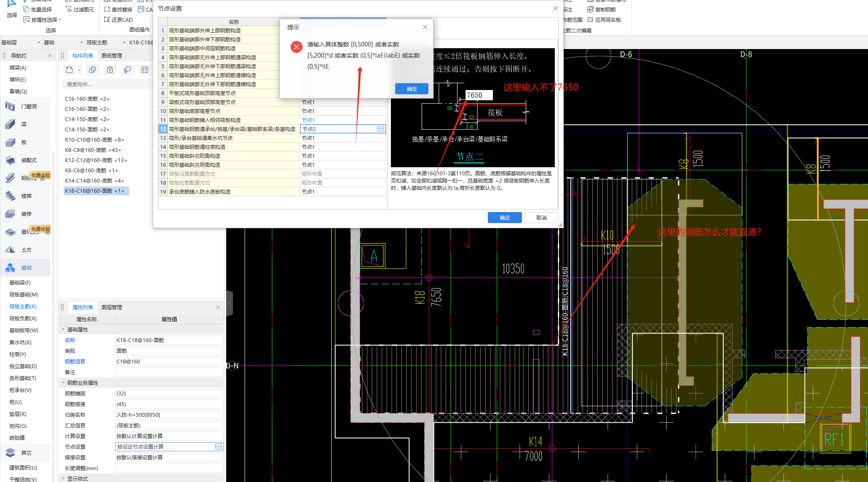868x482 pixels.
Task: Open the 门窗洞 category in navigation
Action: point(26,106)
